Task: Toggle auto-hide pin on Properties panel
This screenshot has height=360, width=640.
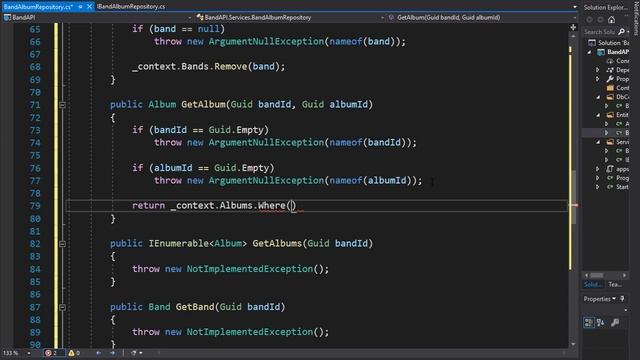Action: (x=622, y=299)
